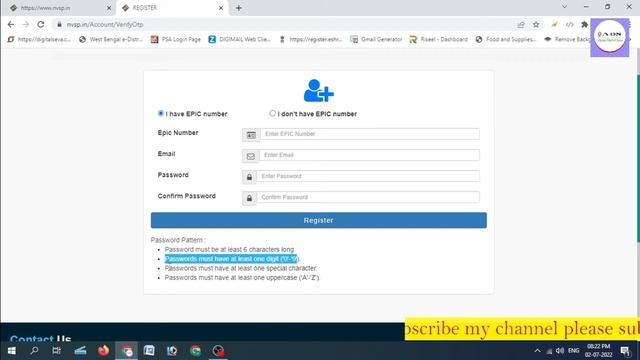Click the 'Password Pattern :' heading

(178, 240)
